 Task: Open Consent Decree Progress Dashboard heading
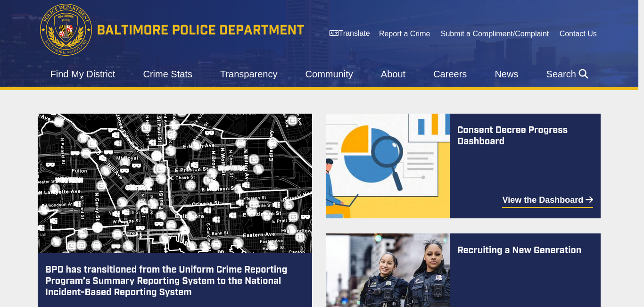pyautogui.click(x=512, y=136)
